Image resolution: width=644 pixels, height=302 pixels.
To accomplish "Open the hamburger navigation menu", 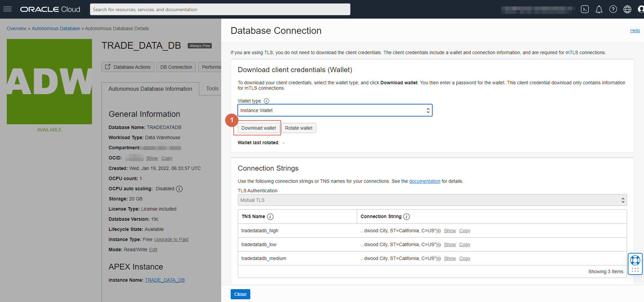I will (7, 9).
